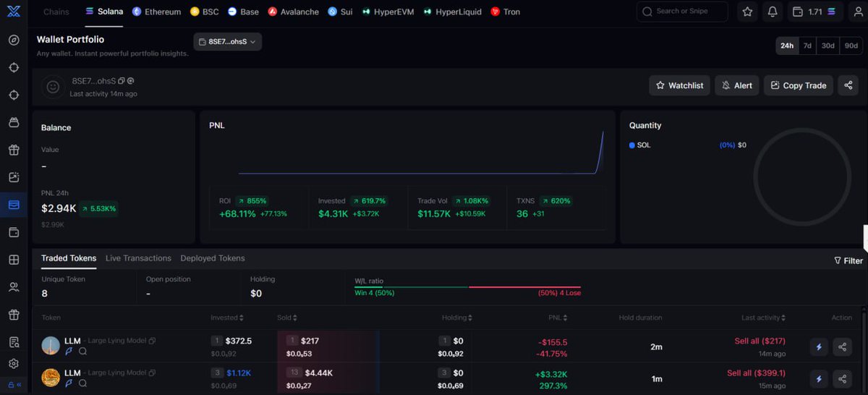This screenshot has height=395, width=868.
Task: Select the 90d time range
Action: pyautogui.click(x=851, y=46)
